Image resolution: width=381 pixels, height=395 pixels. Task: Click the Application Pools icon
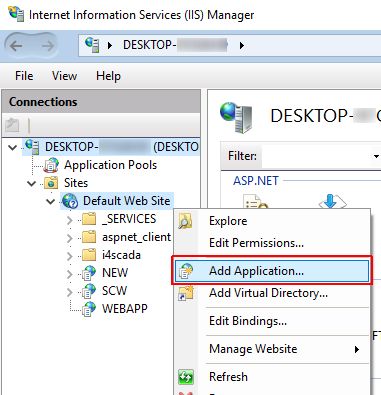pyautogui.click(x=51, y=165)
